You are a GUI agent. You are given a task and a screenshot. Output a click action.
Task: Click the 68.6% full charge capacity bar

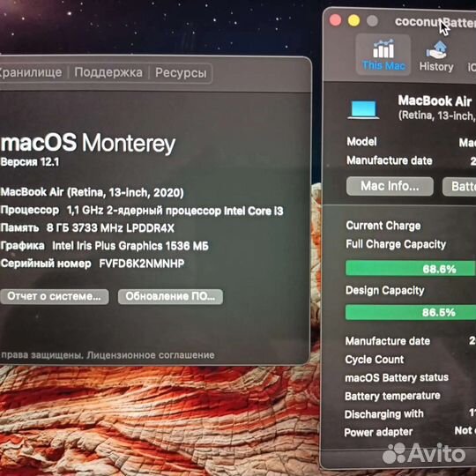(x=411, y=268)
